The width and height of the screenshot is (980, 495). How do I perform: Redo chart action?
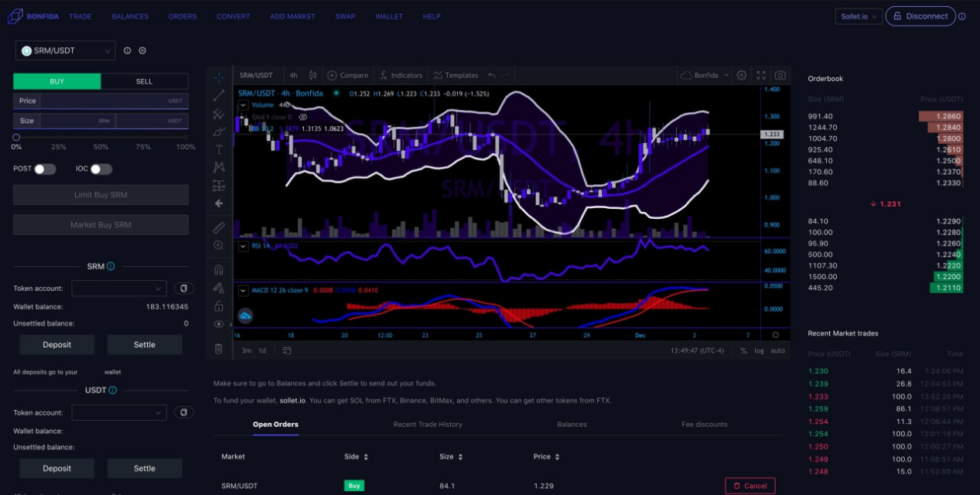(507, 75)
